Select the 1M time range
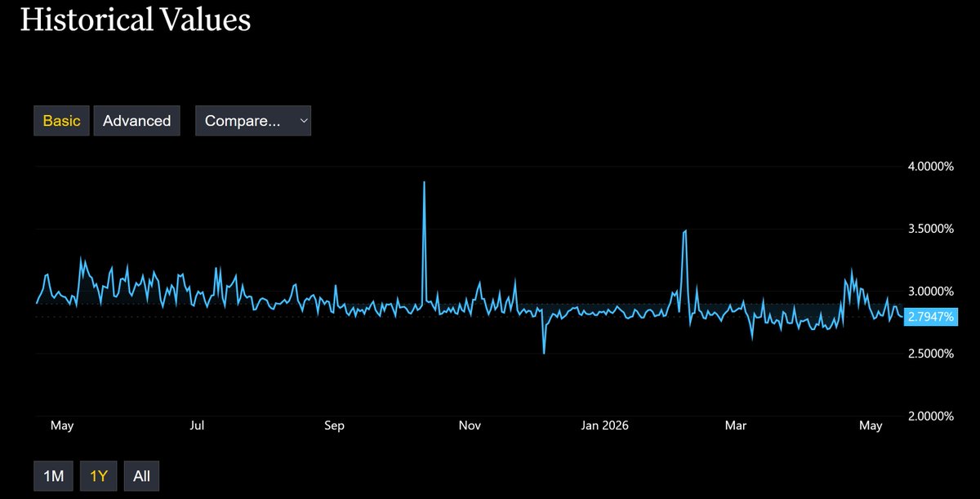 pos(54,475)
